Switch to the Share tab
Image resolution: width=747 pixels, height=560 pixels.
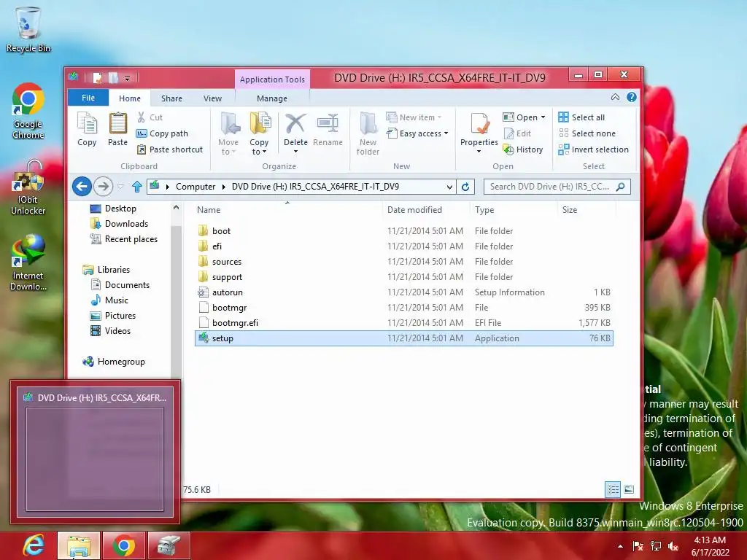pos(171,98)
